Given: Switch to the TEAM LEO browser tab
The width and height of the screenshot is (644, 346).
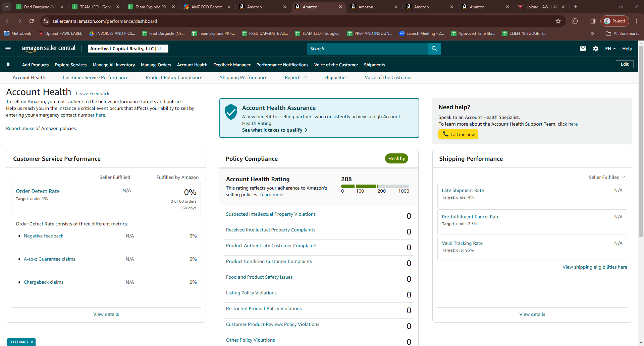Looking at the screenshot, I should click(96, 7).
